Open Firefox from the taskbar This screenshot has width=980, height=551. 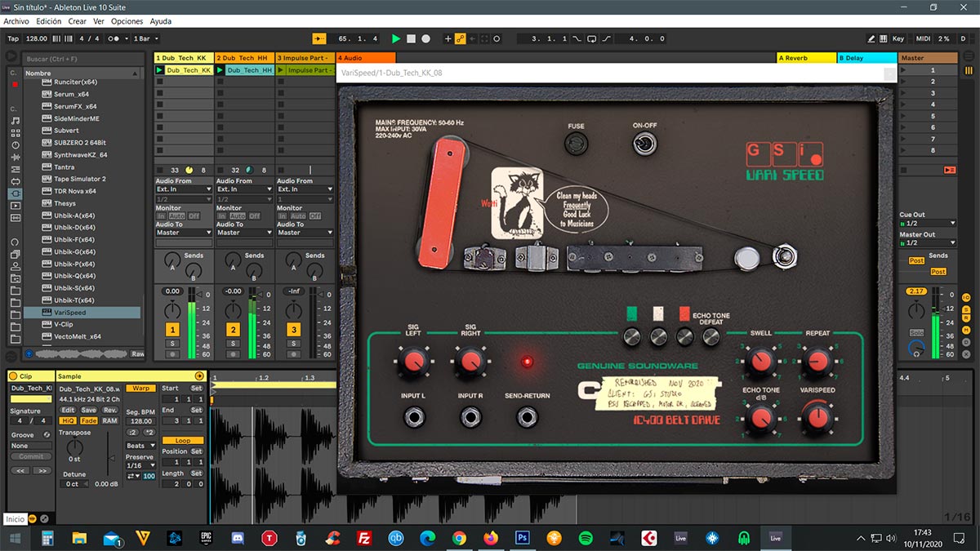pyautogui.click(x=491, y=538)
